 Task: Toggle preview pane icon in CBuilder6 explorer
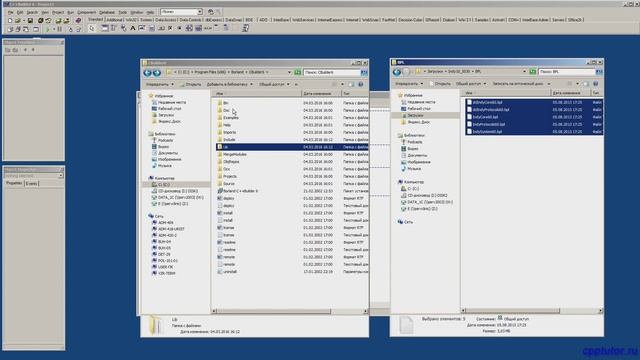coord(351,84)
